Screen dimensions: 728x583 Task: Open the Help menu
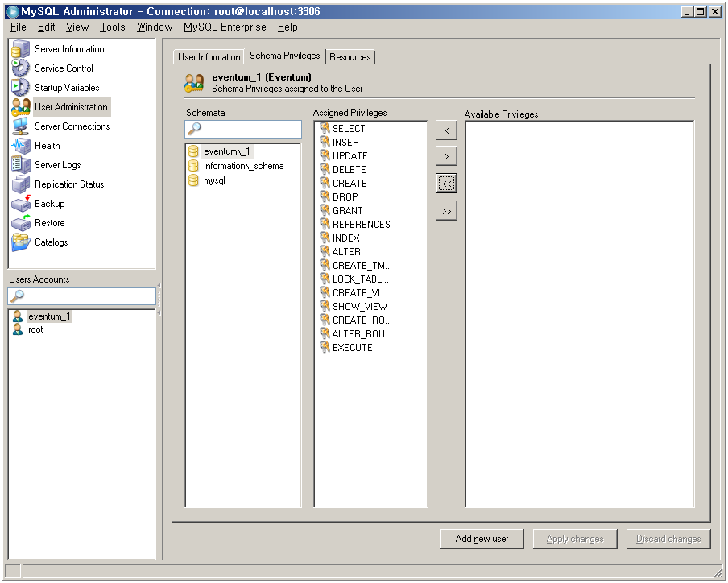(x=287, y=27)
